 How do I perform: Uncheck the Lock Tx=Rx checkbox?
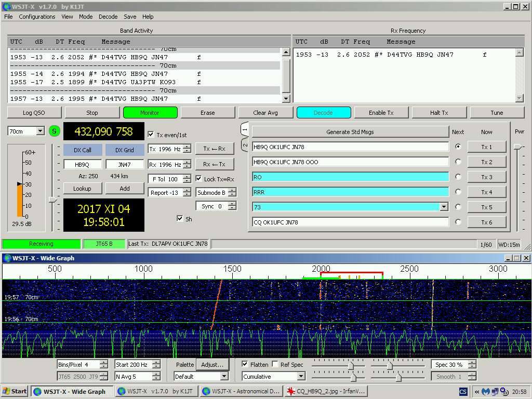point(199,179)
